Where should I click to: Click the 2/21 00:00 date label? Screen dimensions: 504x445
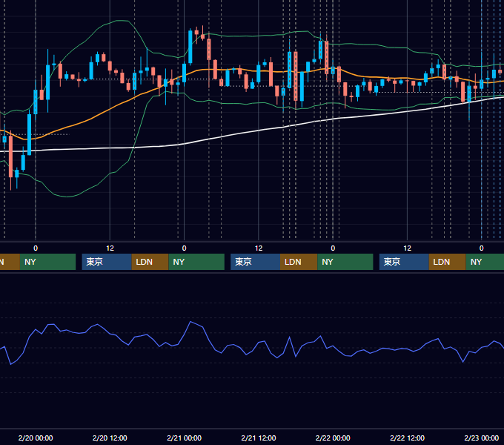[184, 438]
